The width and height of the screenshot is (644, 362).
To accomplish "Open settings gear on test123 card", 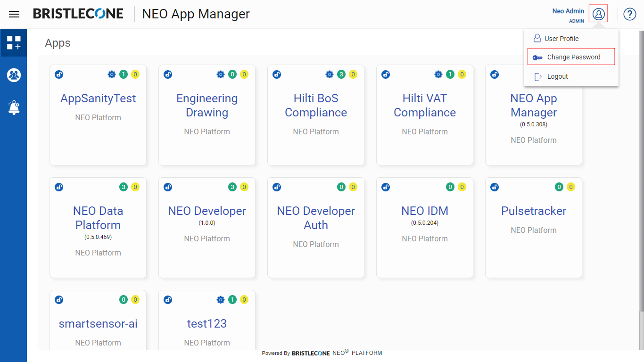I will point(221,300).
